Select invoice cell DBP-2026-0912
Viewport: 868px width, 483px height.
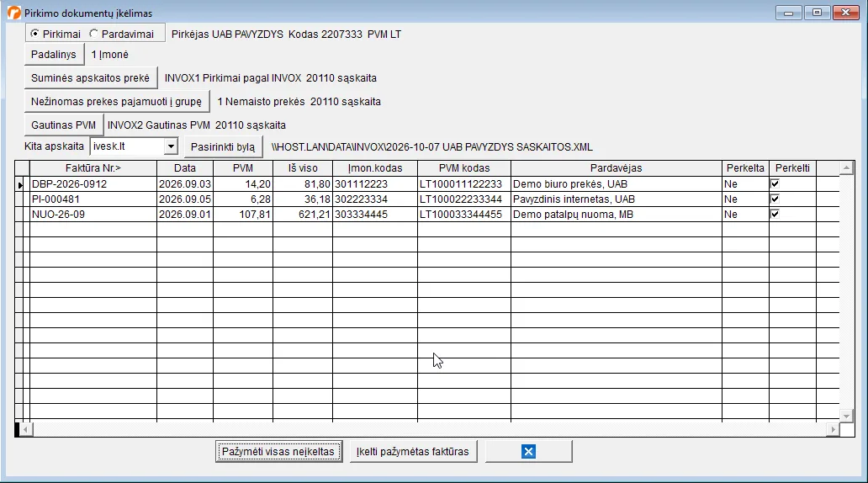point(93,184)
